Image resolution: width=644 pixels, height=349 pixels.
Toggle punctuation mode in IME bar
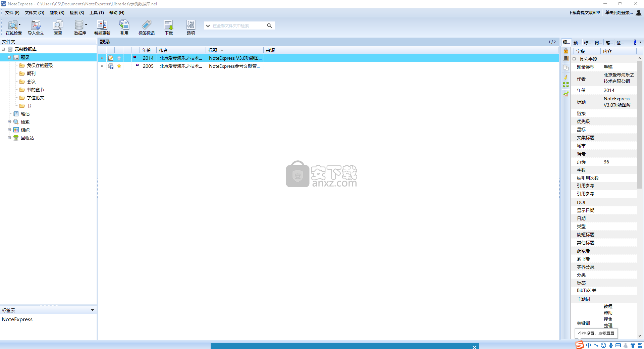click(x=596, y=345)
